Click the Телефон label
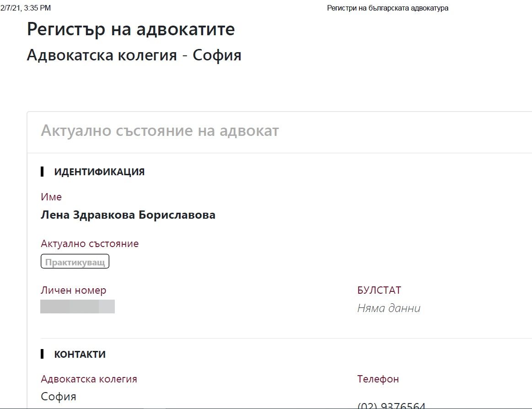This screenshot has height=409, width=532. click(x=378, y=379)
